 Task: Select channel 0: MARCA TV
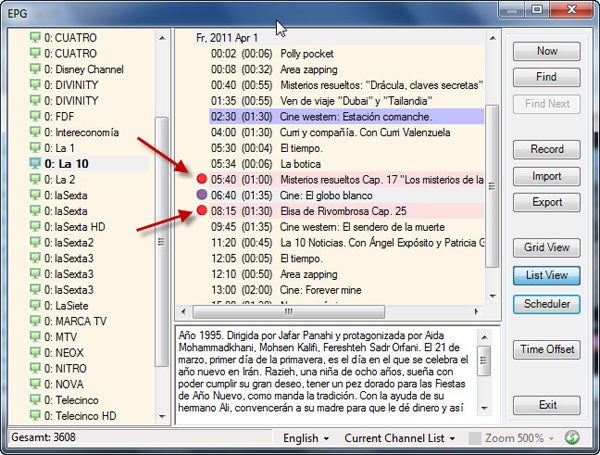(75, 321)
